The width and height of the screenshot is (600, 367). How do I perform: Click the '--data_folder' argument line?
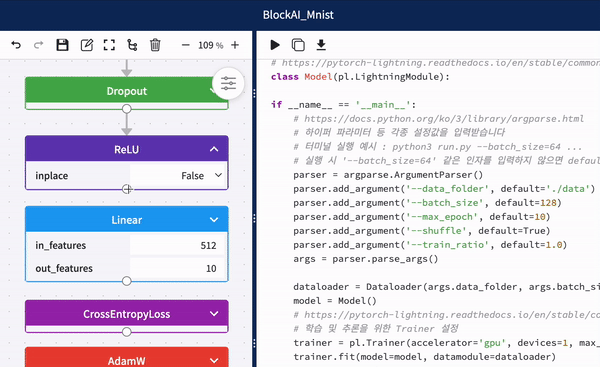click(444, 189)
